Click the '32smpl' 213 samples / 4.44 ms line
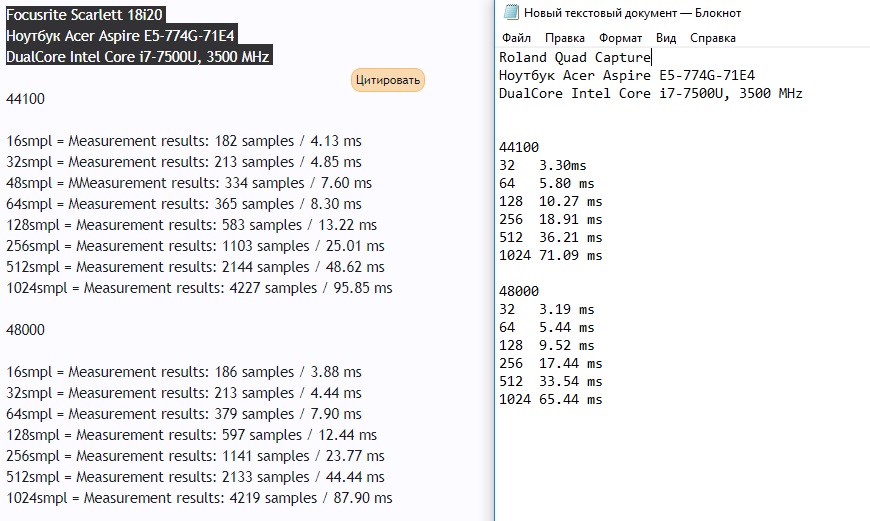The width and height of the screenshot is (870, 521). 184,393
